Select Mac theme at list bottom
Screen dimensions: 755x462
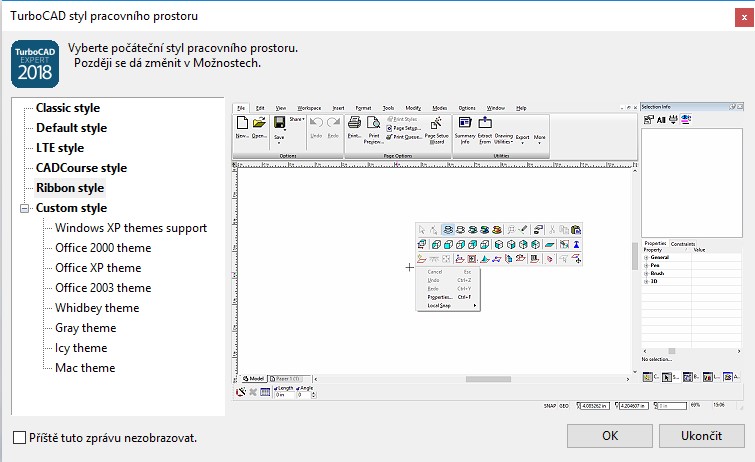click(x=85, y=368)
